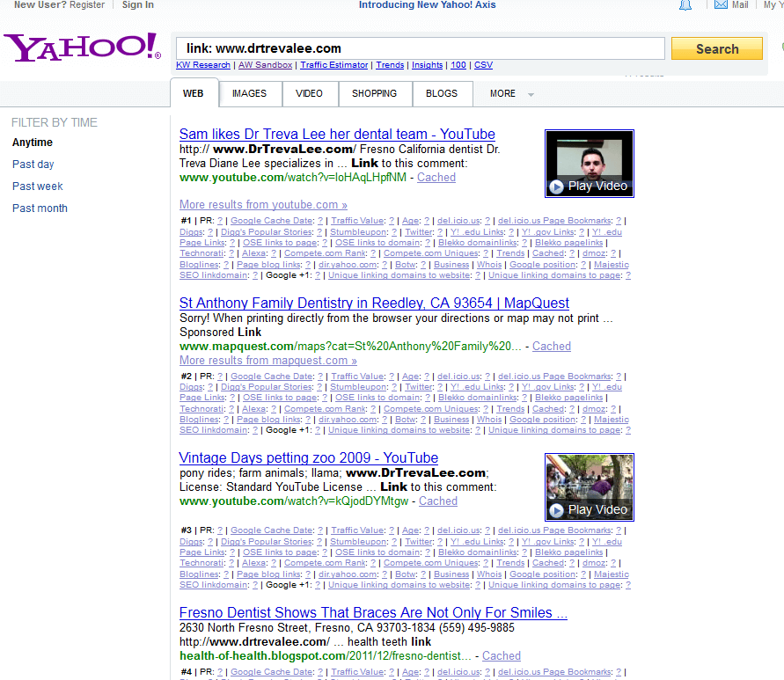Click the Register link
This screenshot has width=784, height=680.
[x=87, y=5]
